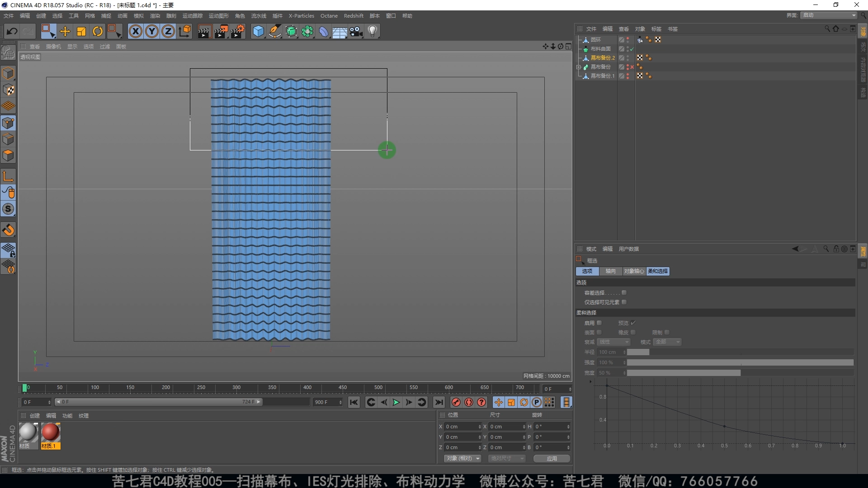Toggle the 启用 soft selection checkbox

point(599,323)
